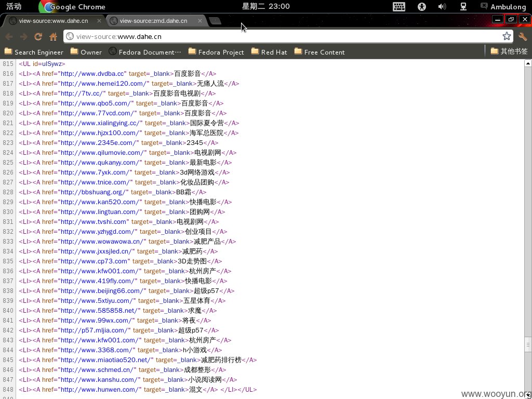Image resolution: width=532 pixels, height=399 pixels.
Task: Click the http://www.lingtuan.com/ link
Action: [100, 212]
